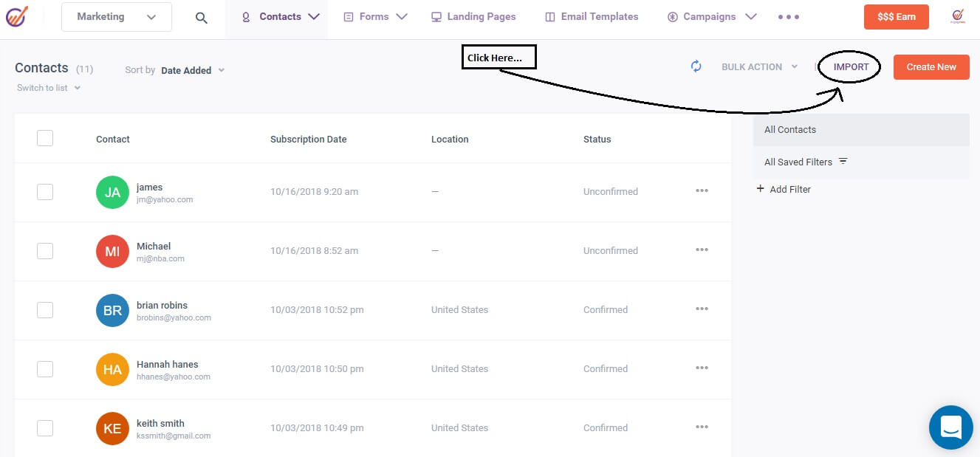Expand the BULK ACTION dropdown

tap(758, 66)
